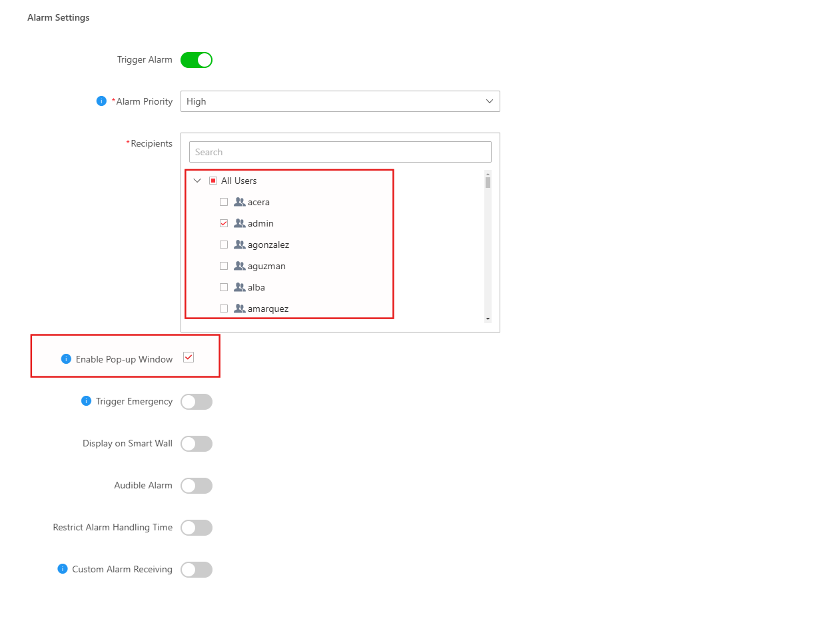The width and height of the screenshot is (840, 617).
Task: Click info icon beside Alarm Priority
Action: click(x=101, y=101)
